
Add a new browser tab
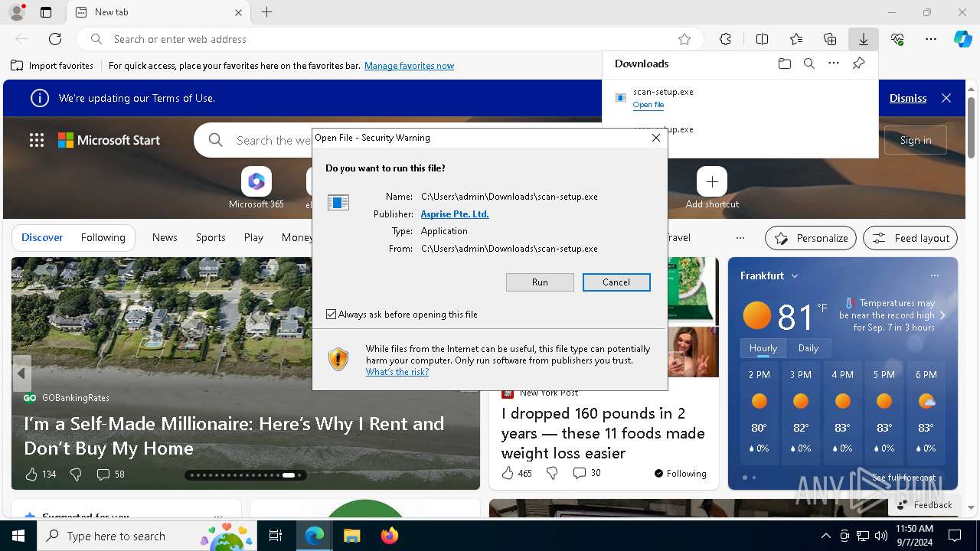(266, 12)
